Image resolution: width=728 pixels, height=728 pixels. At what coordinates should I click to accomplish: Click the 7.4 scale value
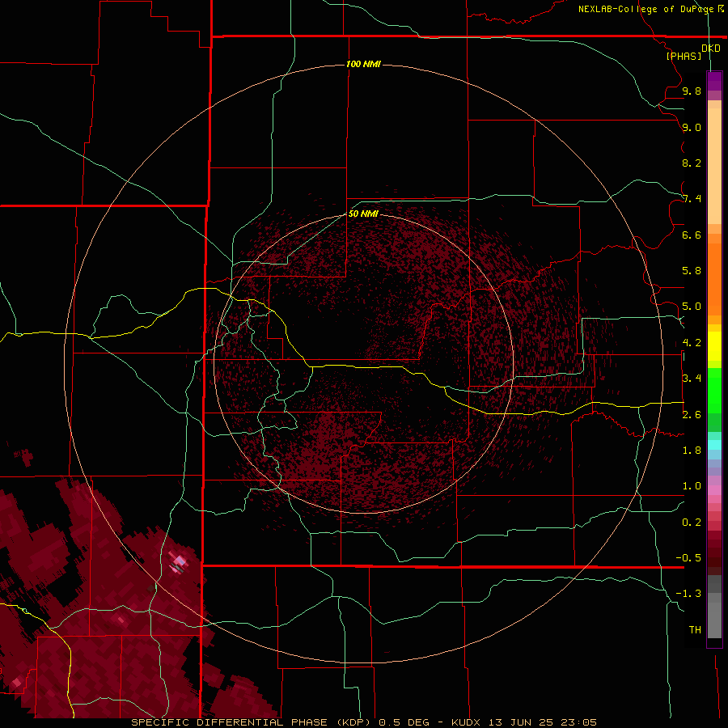pyautogui.click(x=692, y=199)
